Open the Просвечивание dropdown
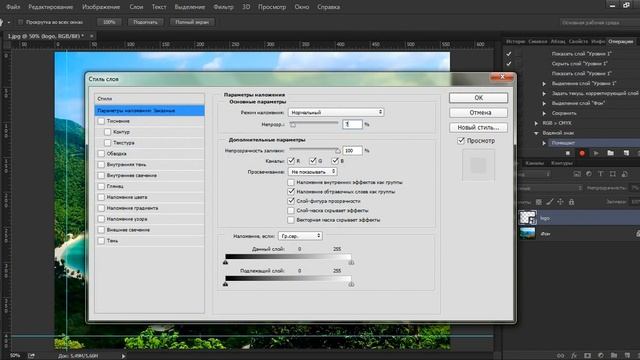This screenshot has width=640, height=360. coord(313,172)
